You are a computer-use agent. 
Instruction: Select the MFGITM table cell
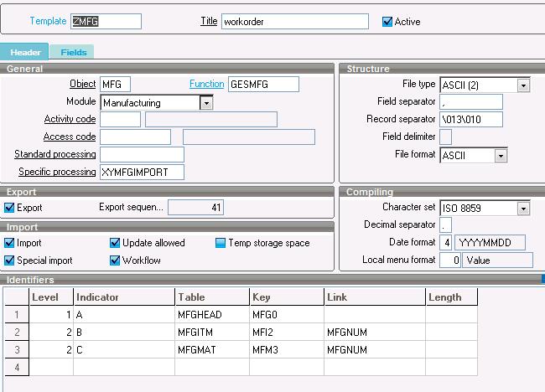(211, 332)
